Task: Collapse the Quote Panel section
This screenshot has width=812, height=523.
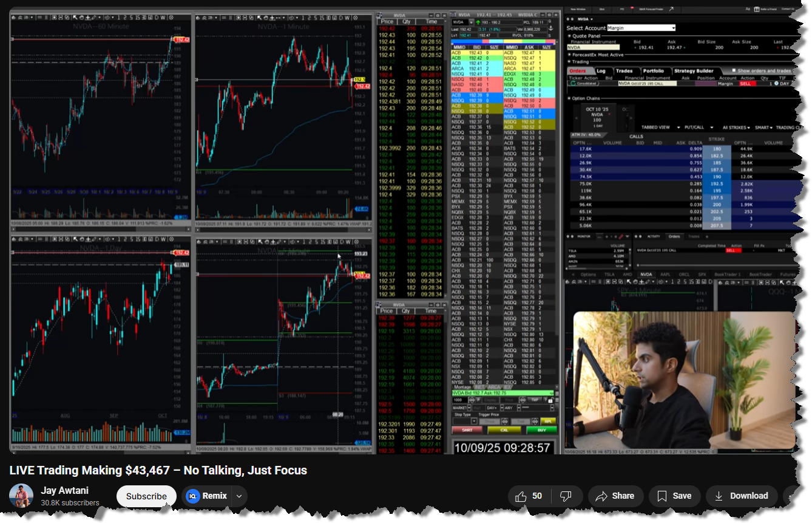Action: tap(569, 35)
